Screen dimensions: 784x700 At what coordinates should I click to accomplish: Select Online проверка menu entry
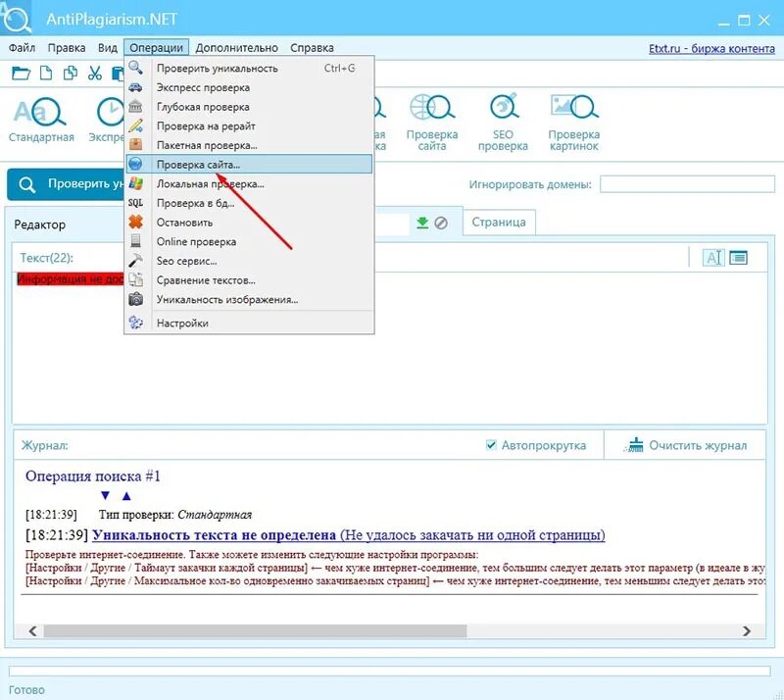point(249,242)
